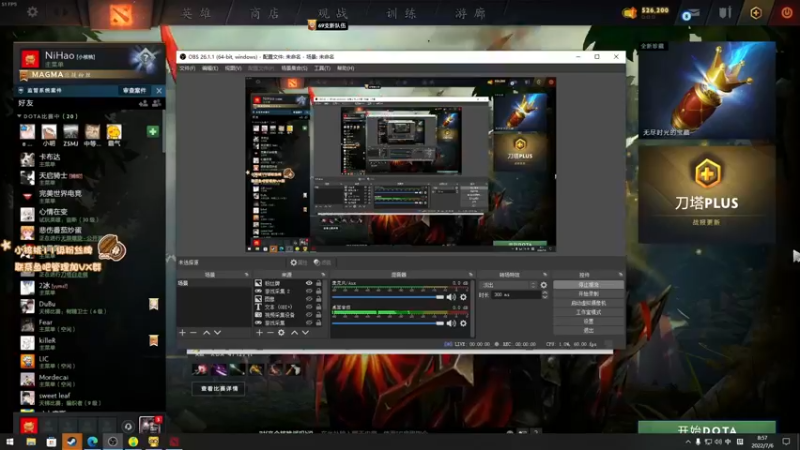Open 麦克风/Aux audio settings gear
The width and height of the screenshot is (800, 450).
[463, 297]
